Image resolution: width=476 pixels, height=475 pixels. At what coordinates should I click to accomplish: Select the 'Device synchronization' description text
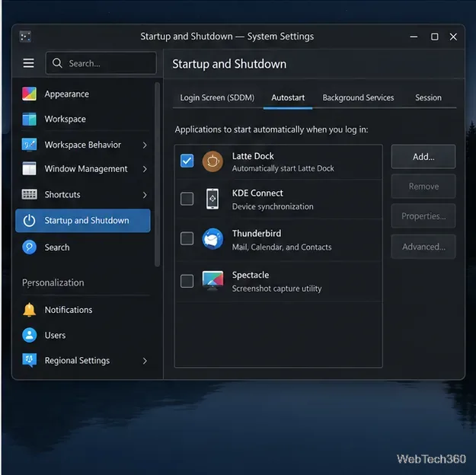(273, 206)
